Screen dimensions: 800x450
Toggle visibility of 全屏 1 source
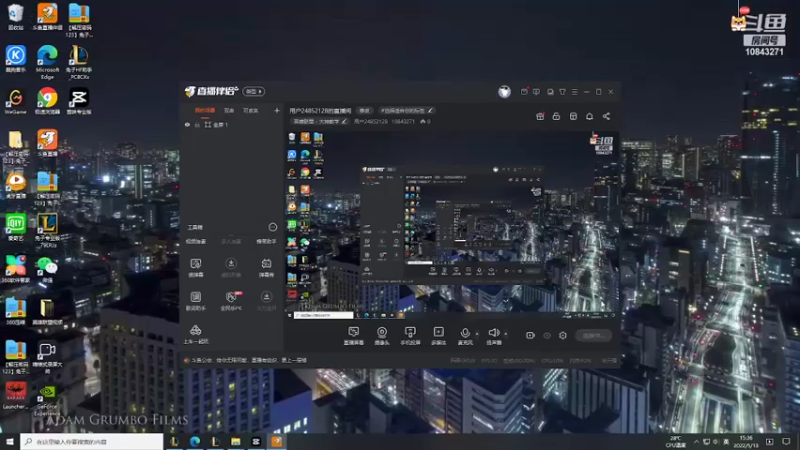tap(187, 124)
